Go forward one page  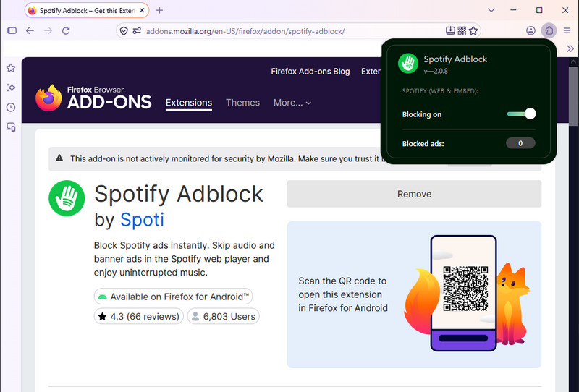coord(48,30)
